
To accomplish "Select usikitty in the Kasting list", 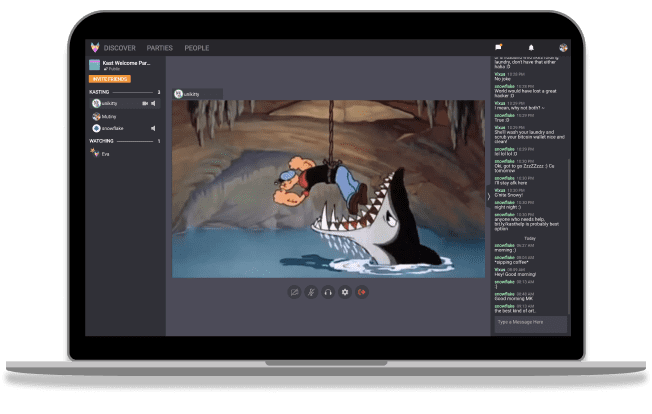I will (125, 103).
